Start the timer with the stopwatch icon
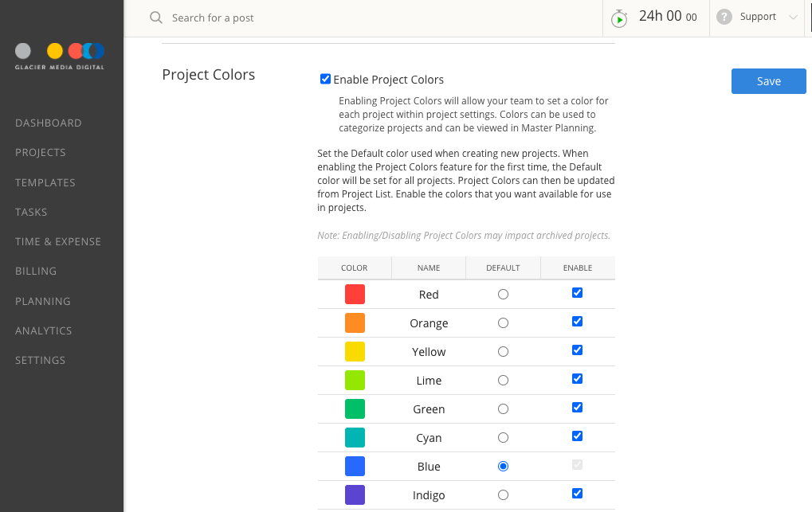Image resolution: width=812 pixels, height=512 pixels. (619, 18)
